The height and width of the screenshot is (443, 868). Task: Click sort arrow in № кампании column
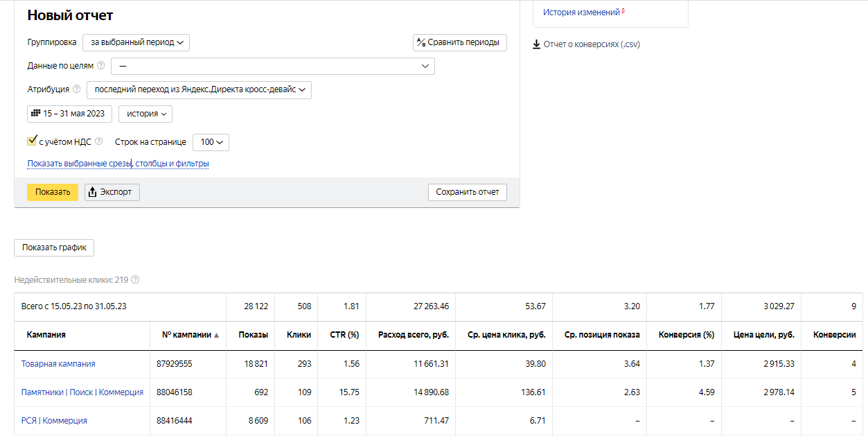[x=216, y=335]
